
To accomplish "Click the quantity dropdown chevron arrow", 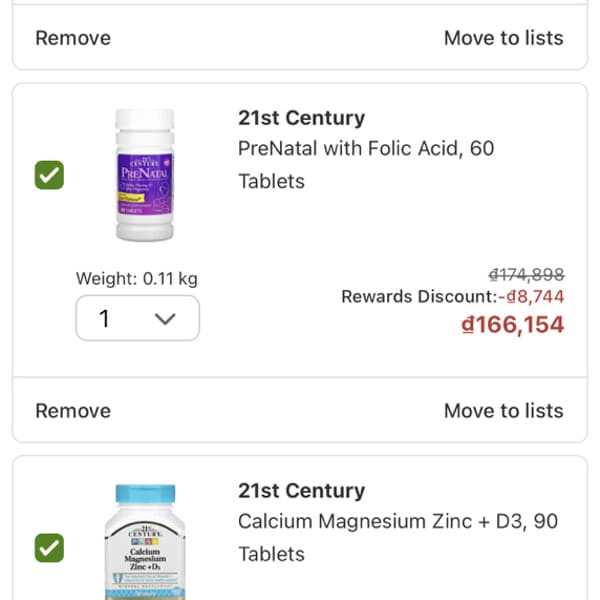I will [165, 318].
